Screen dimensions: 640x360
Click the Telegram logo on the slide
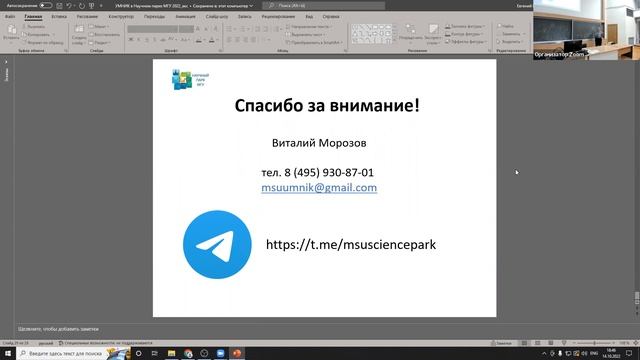pos(217,244)
